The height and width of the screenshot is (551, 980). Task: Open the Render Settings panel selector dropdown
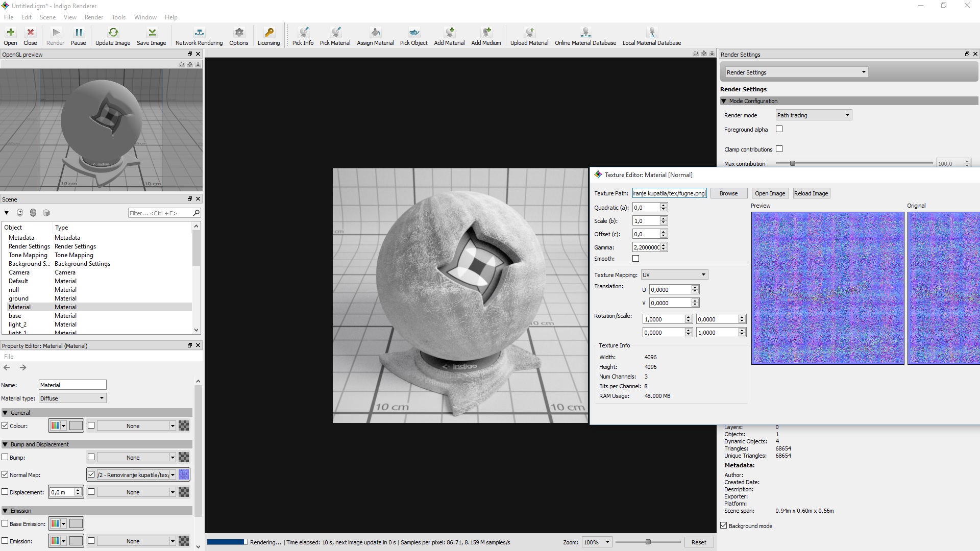coord(796,72)
